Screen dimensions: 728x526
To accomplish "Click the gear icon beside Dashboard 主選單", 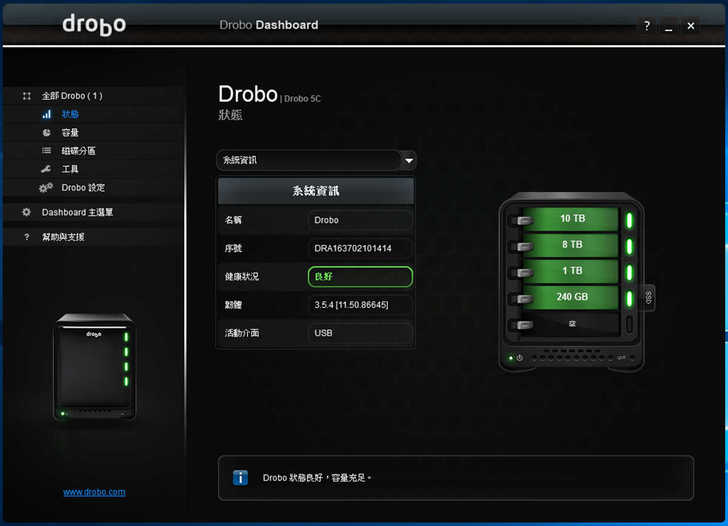I will tap(26, 212).
